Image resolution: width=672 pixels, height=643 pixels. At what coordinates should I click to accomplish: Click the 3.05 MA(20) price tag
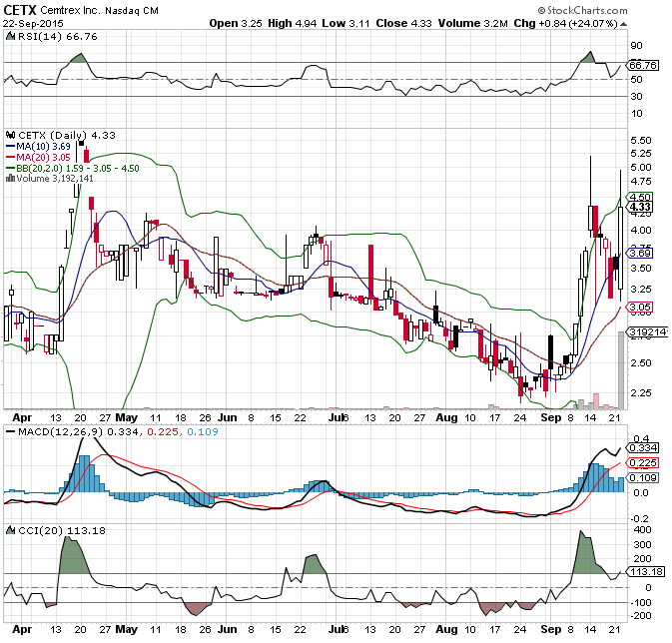(640, 307)
